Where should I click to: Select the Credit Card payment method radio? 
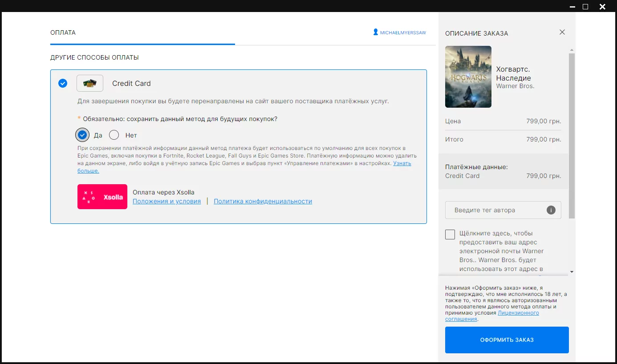(63, 83)
